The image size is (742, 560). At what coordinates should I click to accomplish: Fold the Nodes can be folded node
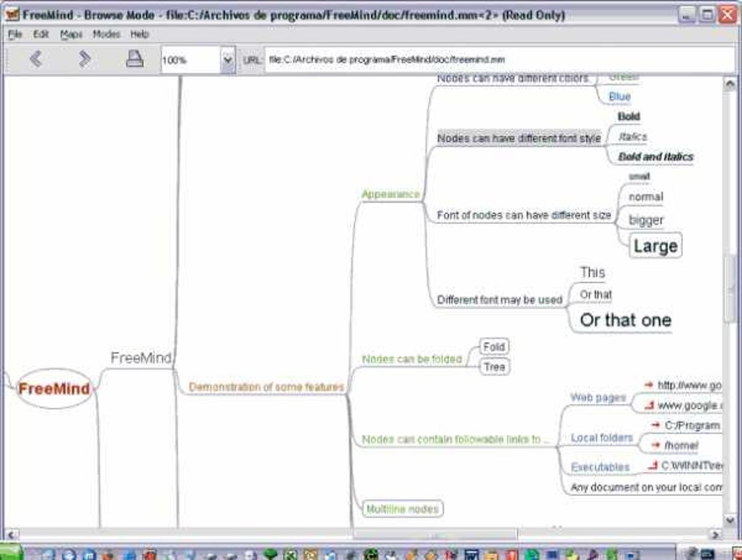click(x=412, y=359)
